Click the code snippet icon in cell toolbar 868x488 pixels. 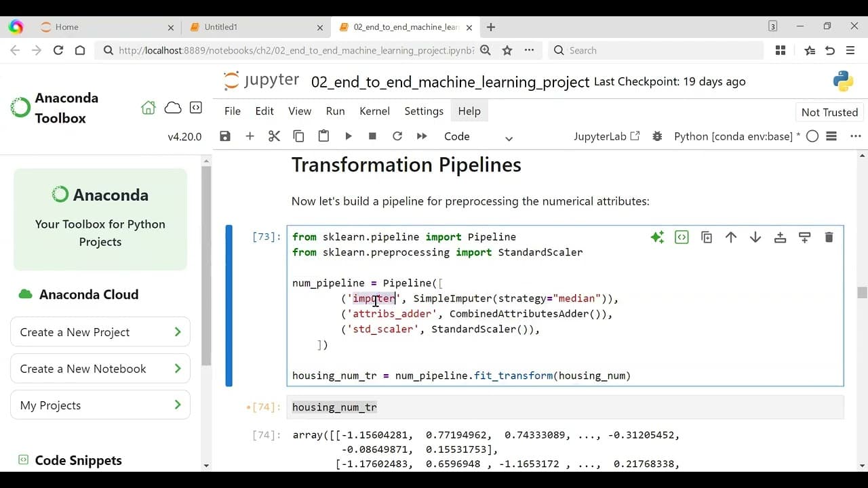click(x=682, y=237)
